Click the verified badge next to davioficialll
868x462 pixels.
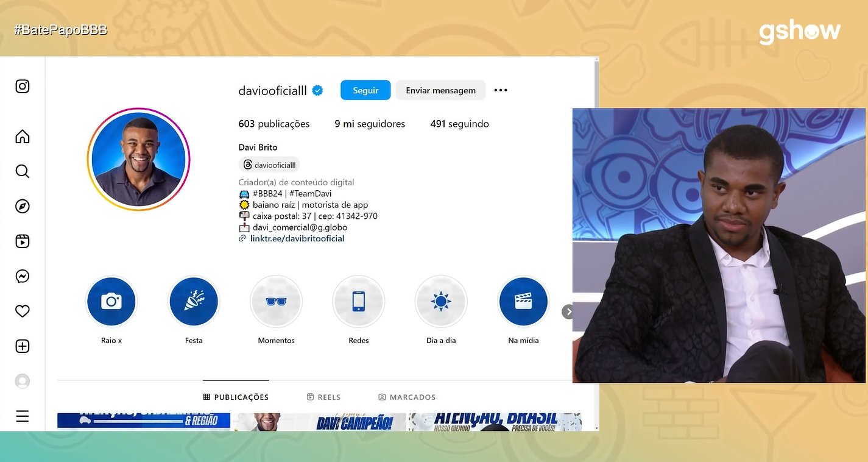point(317,91)
